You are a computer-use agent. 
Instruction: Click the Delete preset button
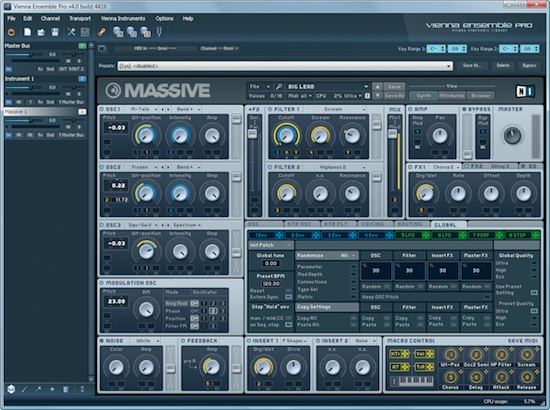[503, 66]
